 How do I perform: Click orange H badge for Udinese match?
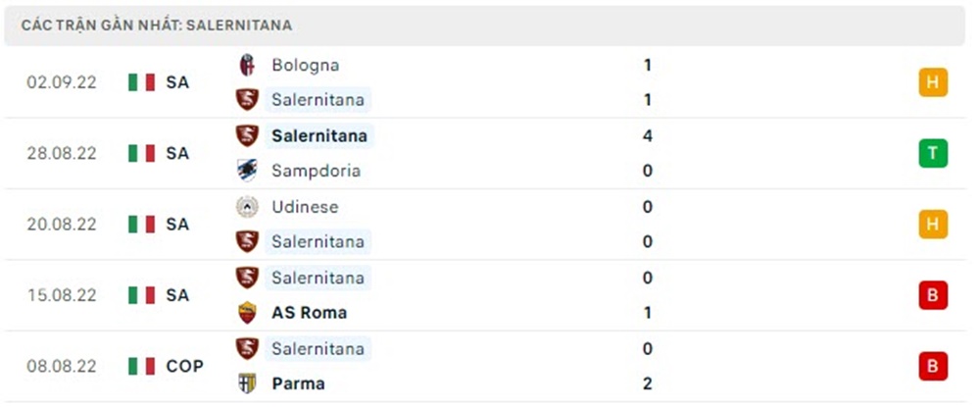(x=932, y=225)
